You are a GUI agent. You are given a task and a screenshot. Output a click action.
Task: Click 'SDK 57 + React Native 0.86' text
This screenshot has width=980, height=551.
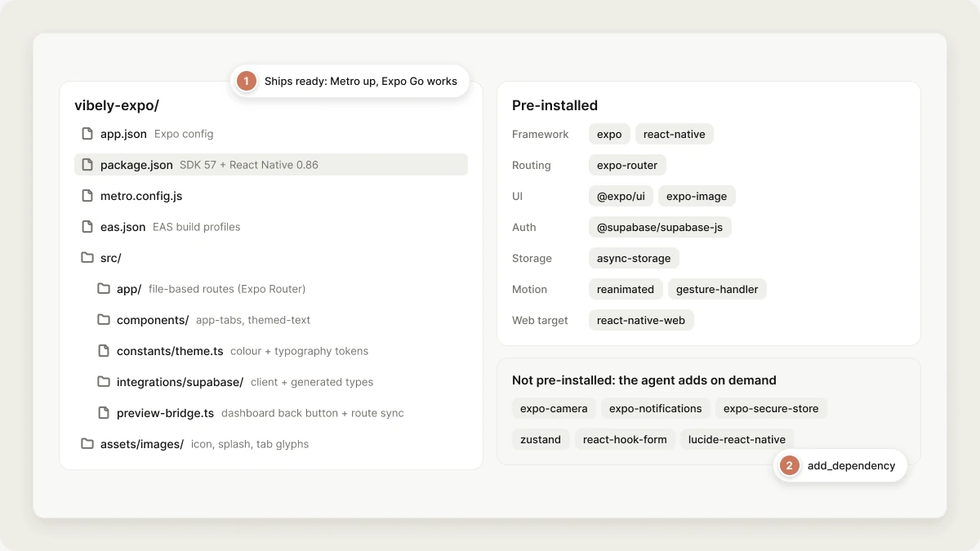(x=249, y=165)
